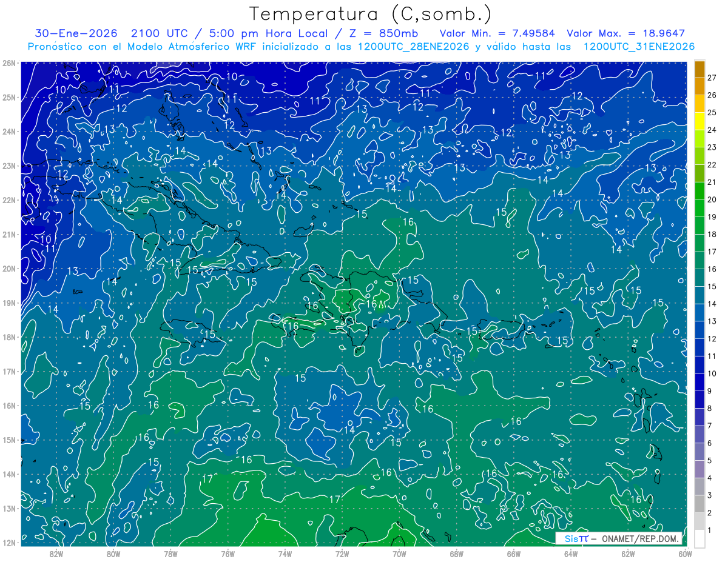Click the longitude axis label "74W"
728x562 pixels.
pos(285,554)
